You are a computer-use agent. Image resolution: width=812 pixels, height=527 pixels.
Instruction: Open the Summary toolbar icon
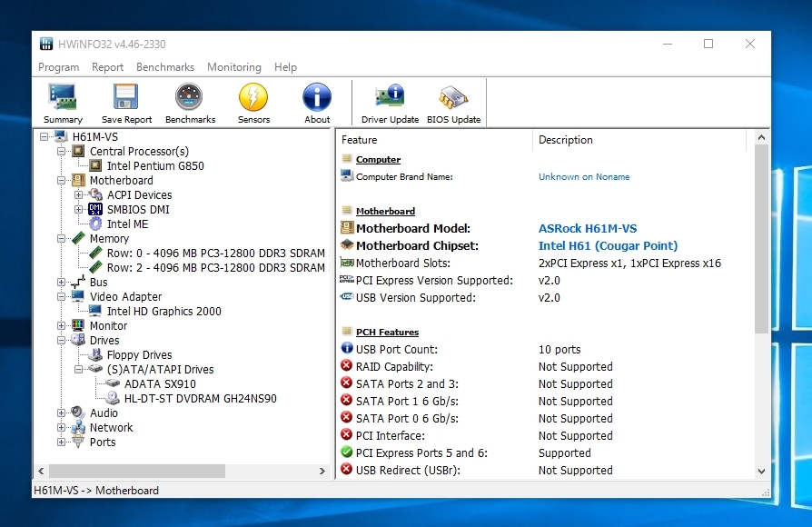pyautogui.click(x=63, y=97)
